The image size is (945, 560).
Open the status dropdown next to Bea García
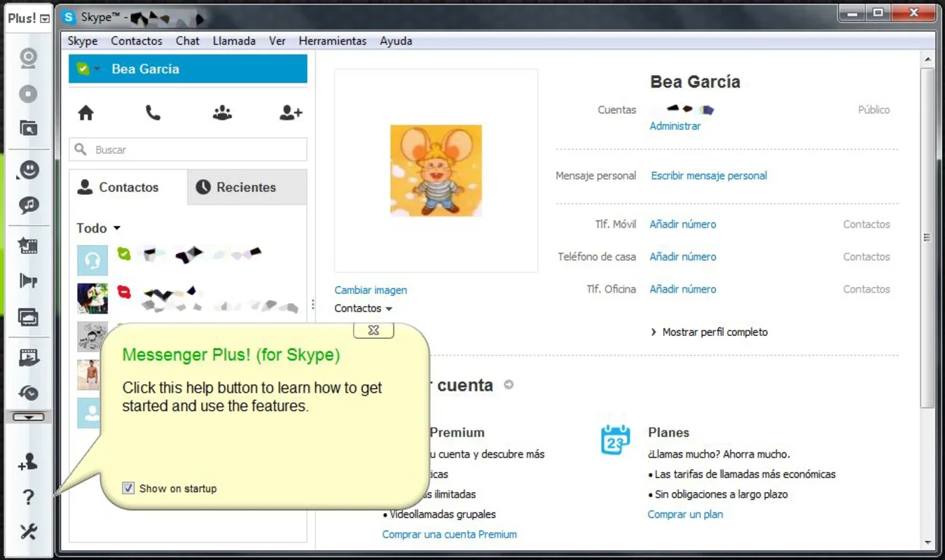point(97,69)
